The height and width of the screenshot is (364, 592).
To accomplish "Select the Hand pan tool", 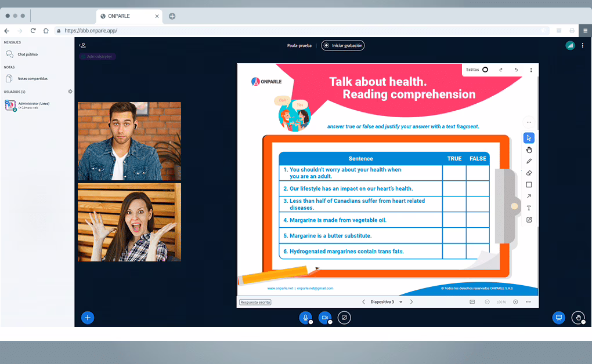I will pos(529,150).
